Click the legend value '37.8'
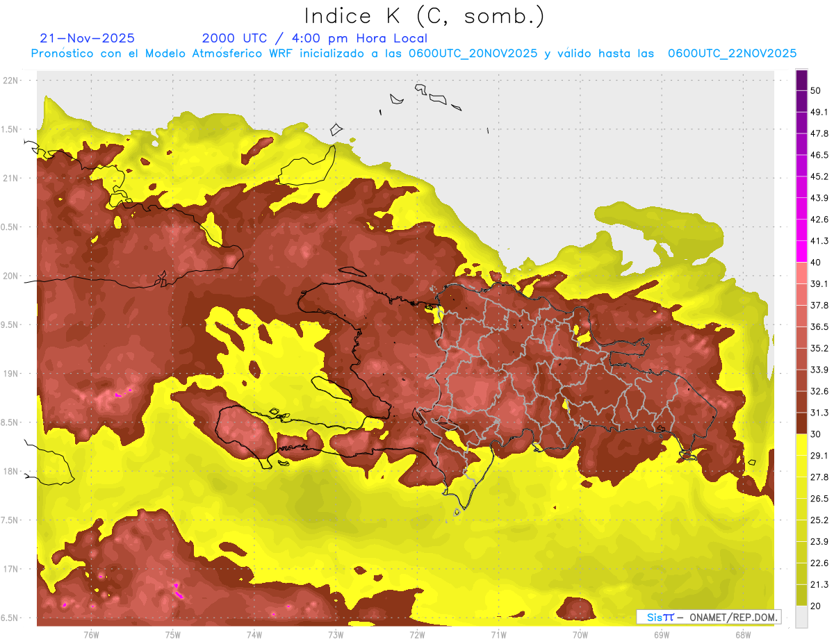834x644 pixels. click(x=819, y=305)
